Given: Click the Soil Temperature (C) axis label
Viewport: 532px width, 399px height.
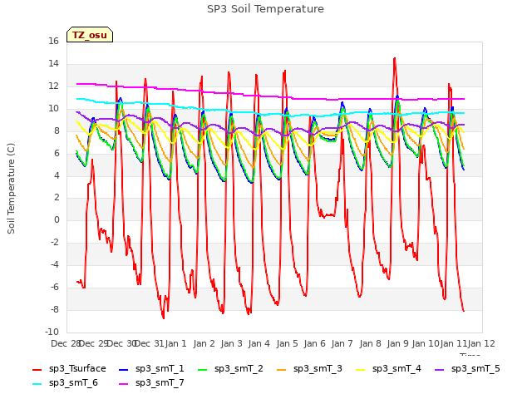Looking at the screenshot, I should pos(11,189).
